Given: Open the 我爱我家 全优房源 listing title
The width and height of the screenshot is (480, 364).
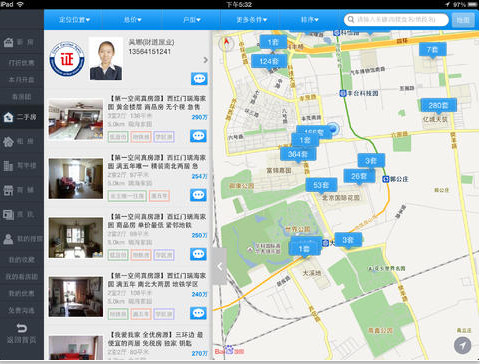Looking at the screenshot, I should click(156, 339).
